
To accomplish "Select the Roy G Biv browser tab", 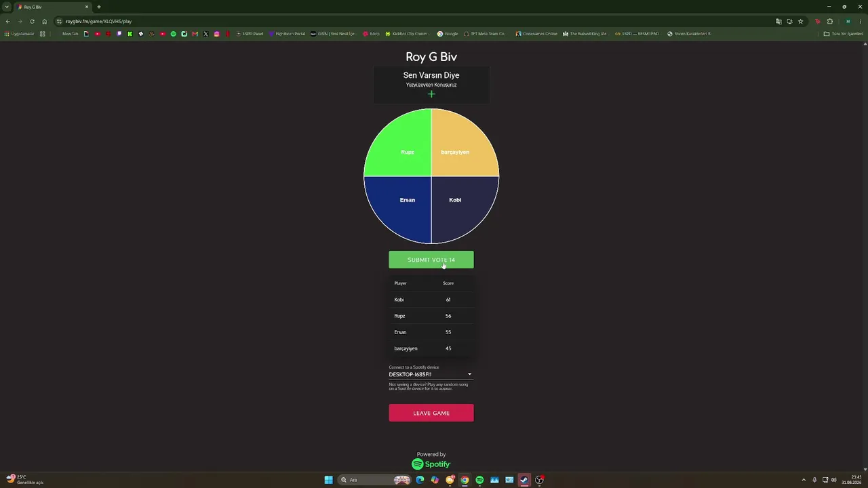I will pyautogui.click(x=53, y=7).
